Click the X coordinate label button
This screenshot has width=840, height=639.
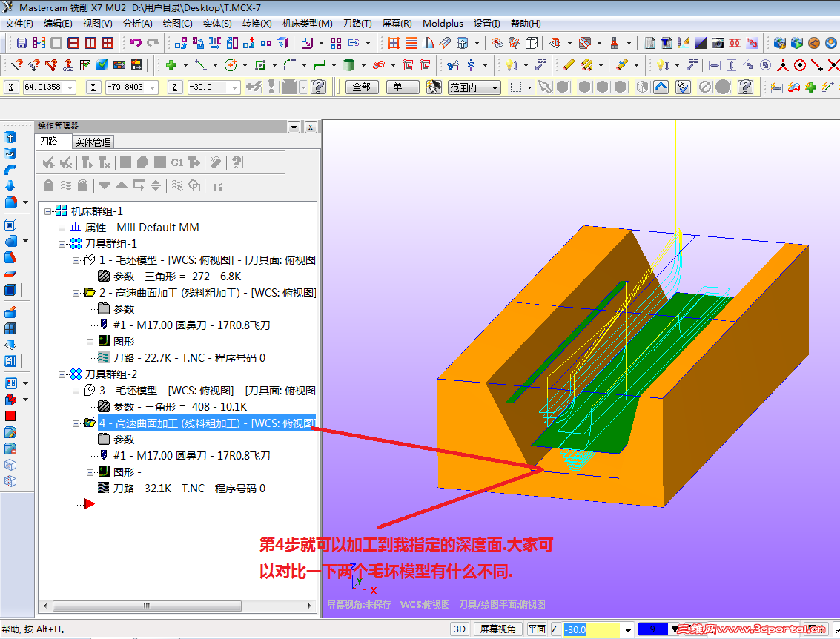point(11,87)
